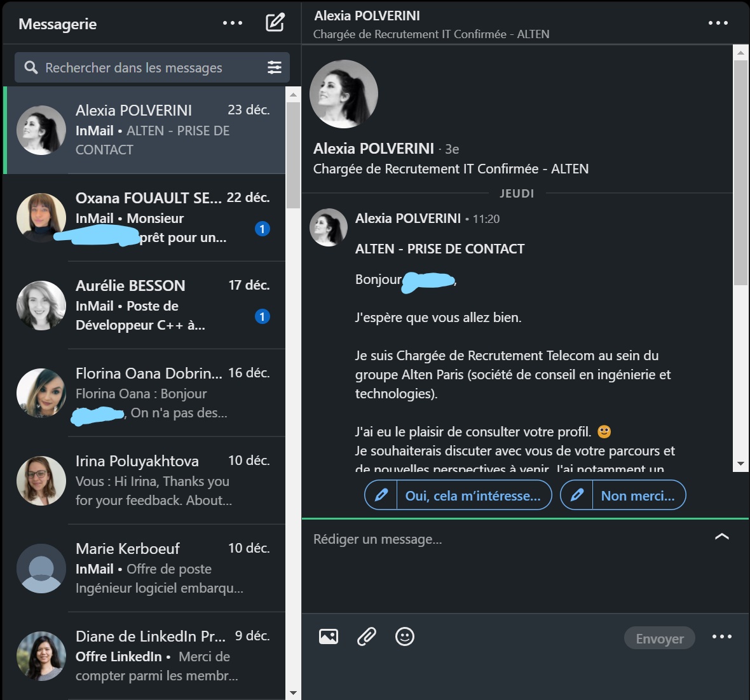Click conversation list scrollbar down arrow

tap(293, 692)
